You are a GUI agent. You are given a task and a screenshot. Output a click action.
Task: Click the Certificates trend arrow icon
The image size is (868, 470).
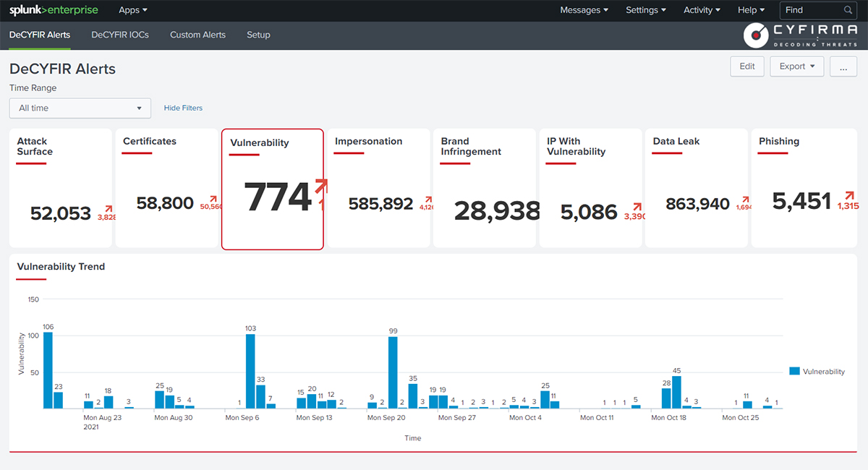pos(213,199)
